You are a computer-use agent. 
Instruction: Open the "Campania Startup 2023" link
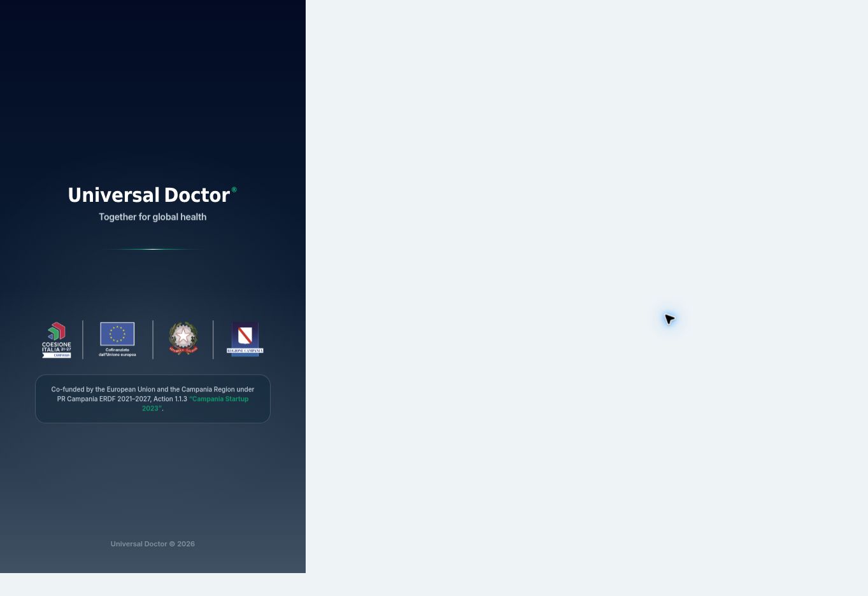(x=195, y=404)
